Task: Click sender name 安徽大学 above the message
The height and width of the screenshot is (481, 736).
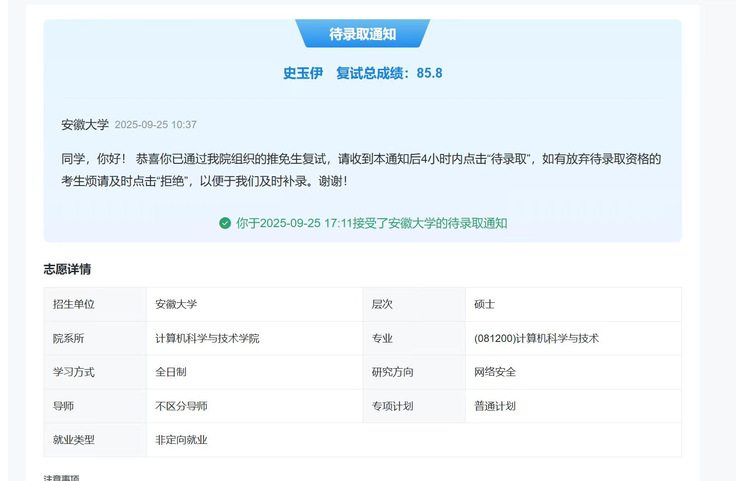Action: (x=85, y=125)
